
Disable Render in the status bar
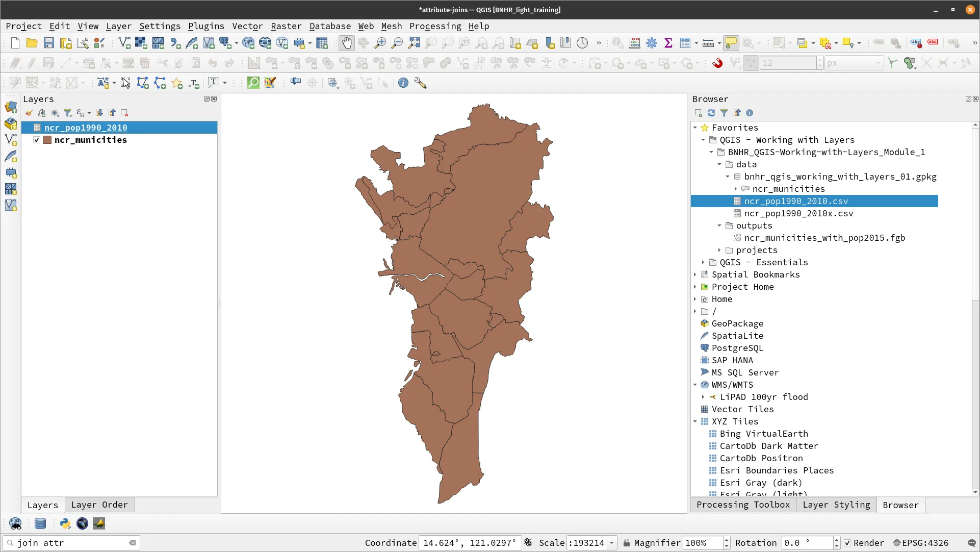click(x=847, y=543)
